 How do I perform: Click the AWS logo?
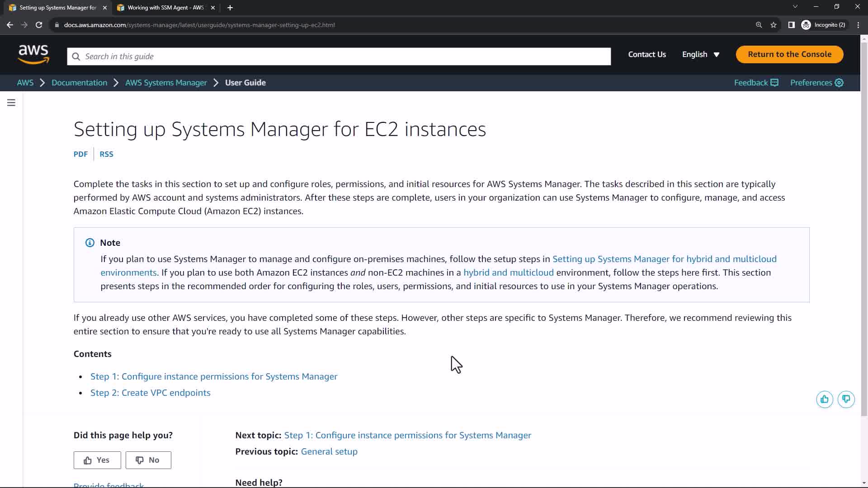coord(33,55)
